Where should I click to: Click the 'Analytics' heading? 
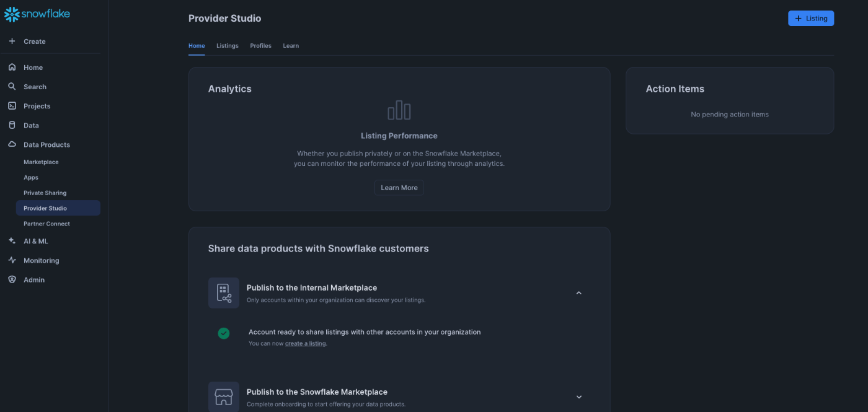point(230,89)
